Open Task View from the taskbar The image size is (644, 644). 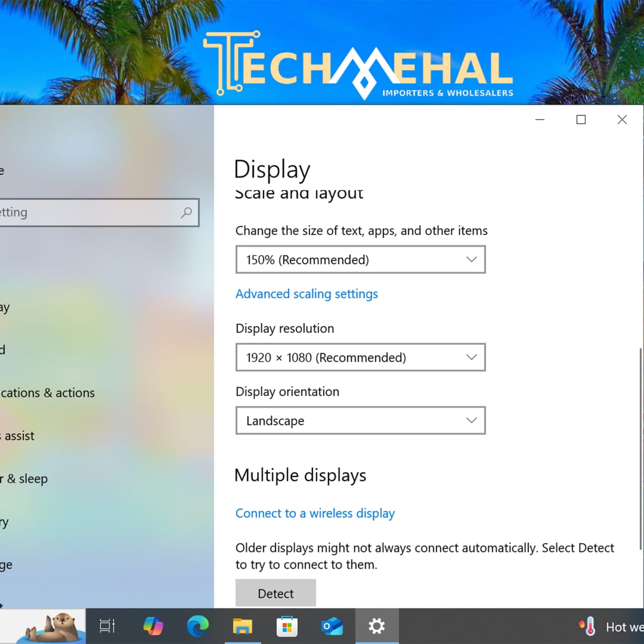pos(107,626)
